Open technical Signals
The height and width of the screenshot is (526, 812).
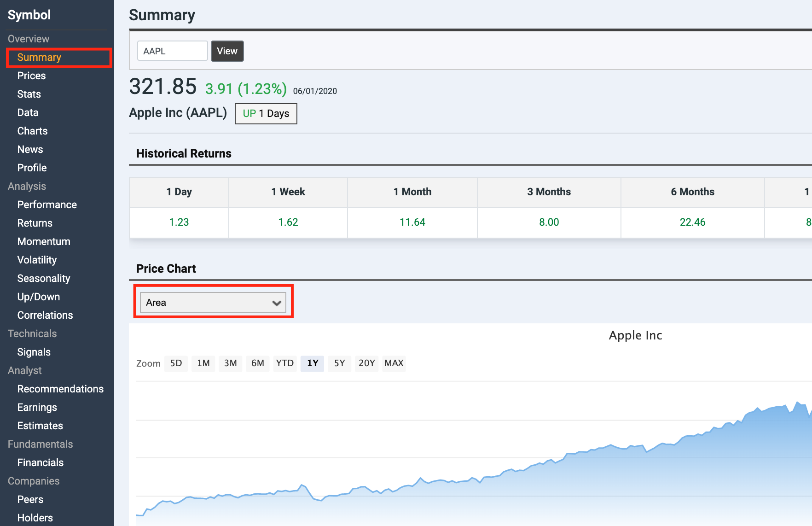[34, 352]
